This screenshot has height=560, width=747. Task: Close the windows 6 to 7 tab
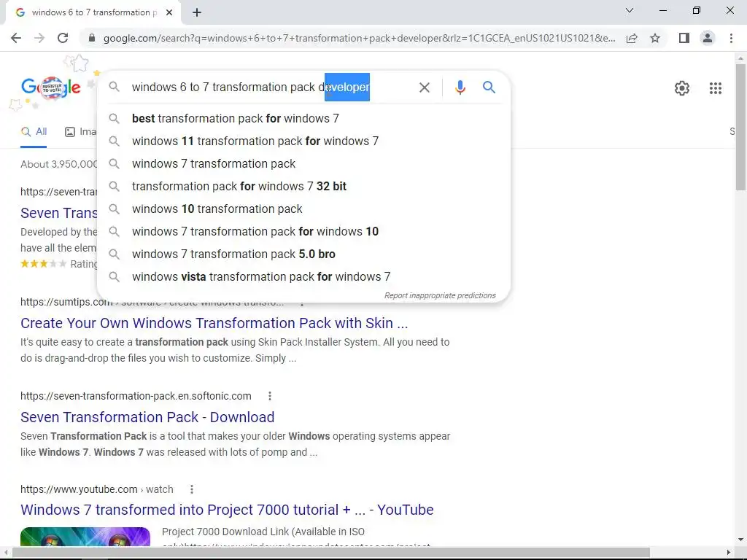coord(169,13)
